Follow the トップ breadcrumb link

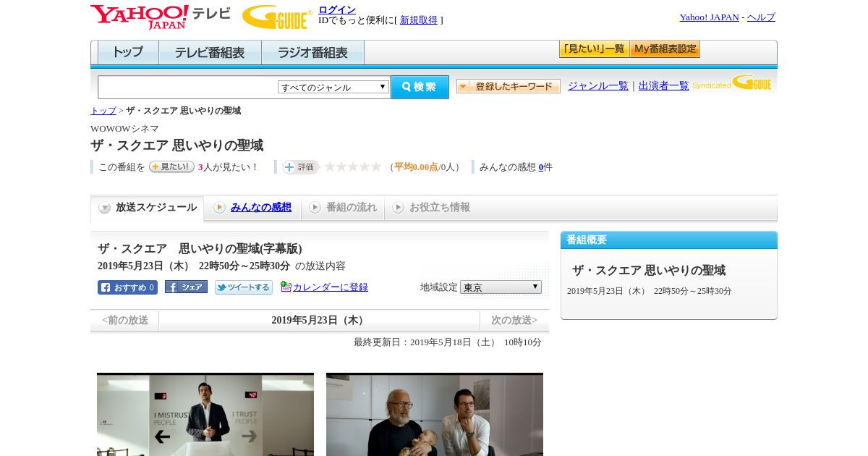103,111
